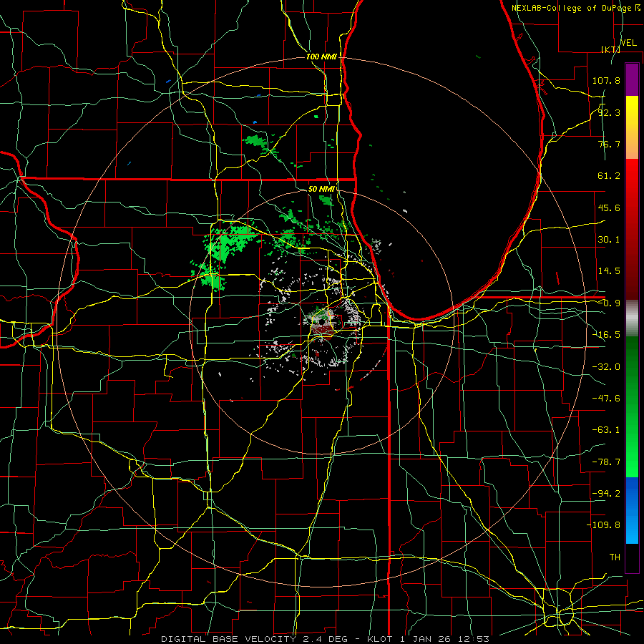Pick the gray near-zero segment of scale
Image resolution: width=644 pixels, height=644 pixels.
632,318
